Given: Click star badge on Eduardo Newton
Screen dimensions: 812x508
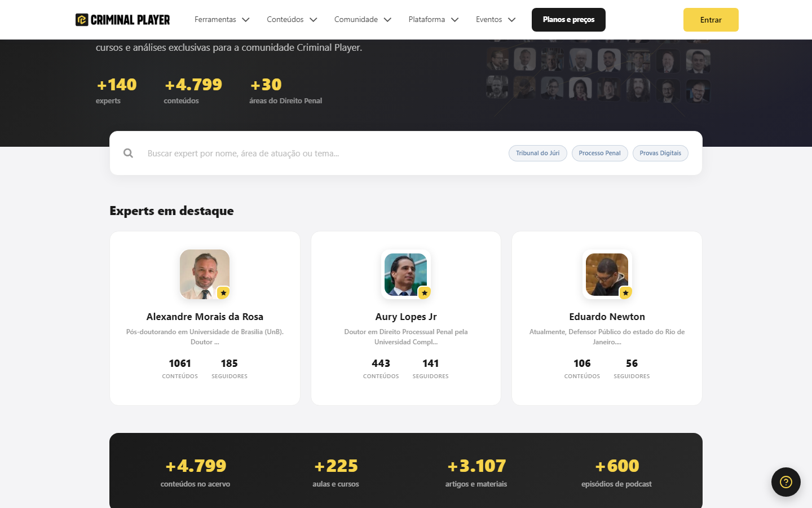Looking at the screenshot, I should [x=625, y=292].
